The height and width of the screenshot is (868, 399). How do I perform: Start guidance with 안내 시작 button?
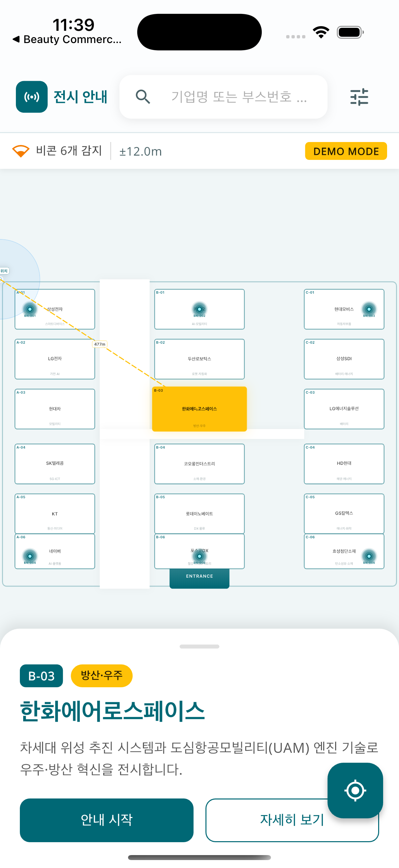click(107, 820)
